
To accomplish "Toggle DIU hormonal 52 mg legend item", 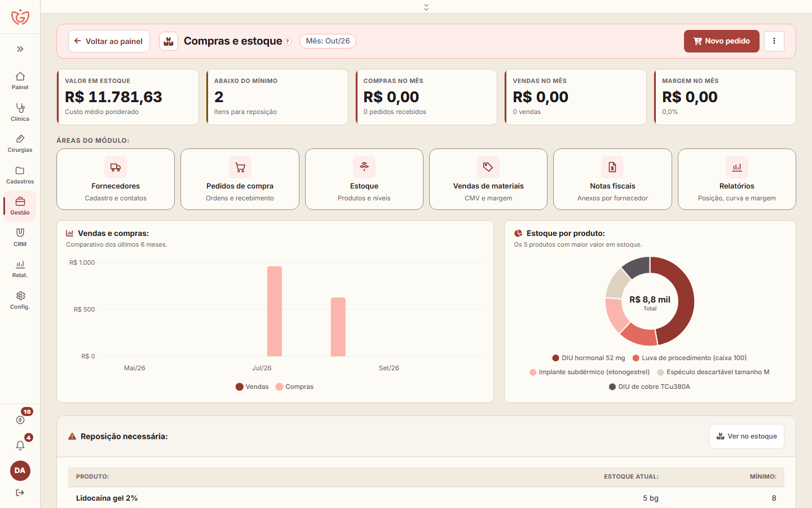I will coord(589,358).
